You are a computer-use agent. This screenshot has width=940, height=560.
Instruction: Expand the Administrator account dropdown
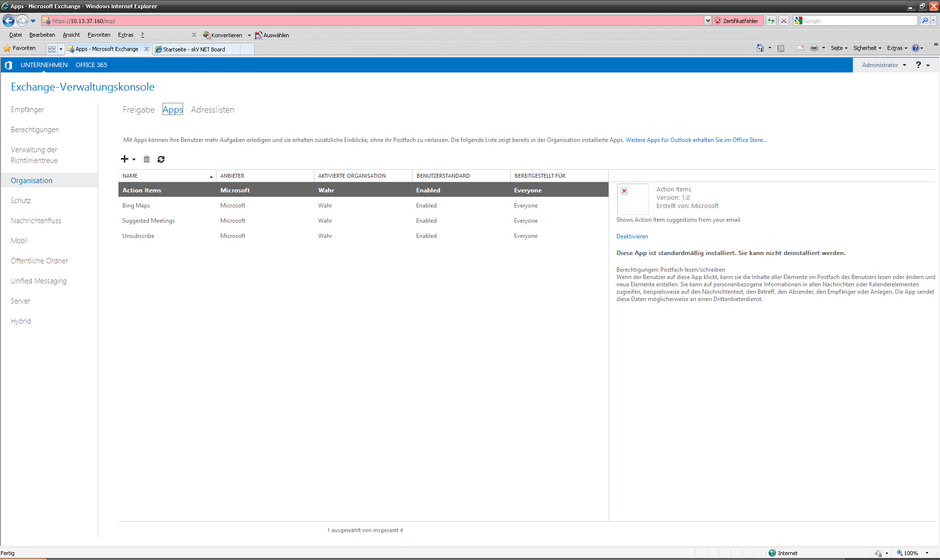[904, 65]
